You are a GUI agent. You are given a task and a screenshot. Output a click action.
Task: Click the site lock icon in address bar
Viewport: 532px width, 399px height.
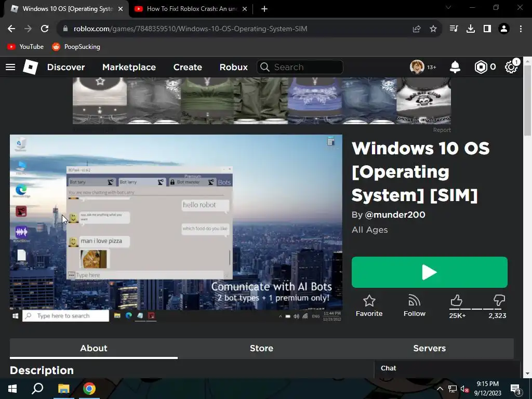[65, 29]
